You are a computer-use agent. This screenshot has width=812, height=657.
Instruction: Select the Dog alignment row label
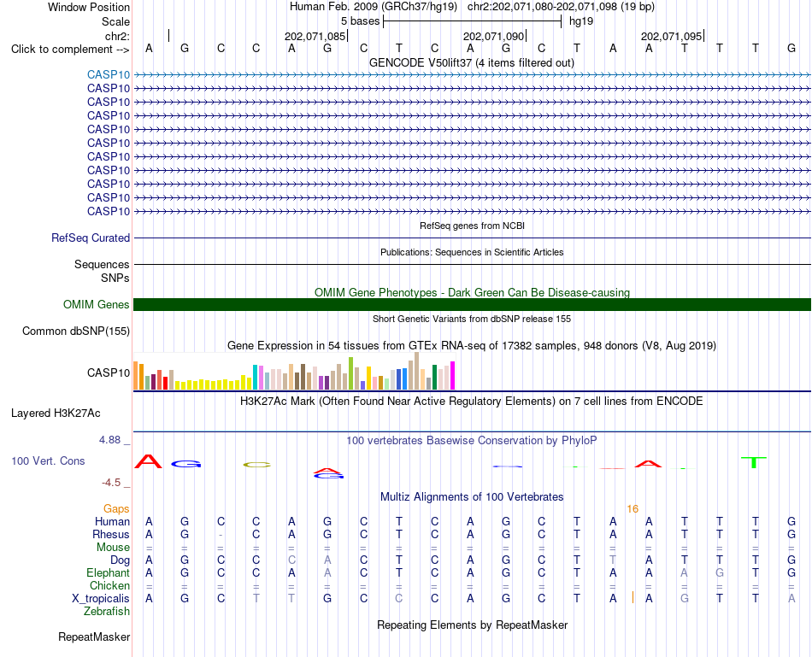[121, 560]
